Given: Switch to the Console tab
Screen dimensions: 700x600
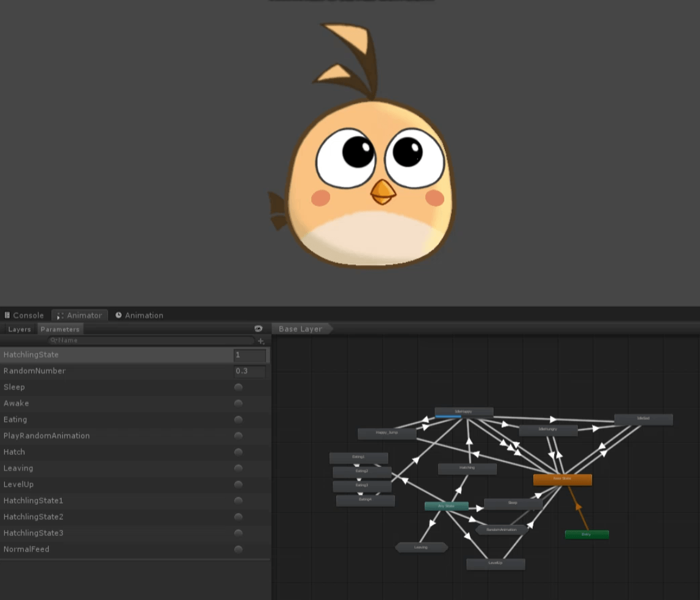Looking at the screenshot, I should pos(27,315).
